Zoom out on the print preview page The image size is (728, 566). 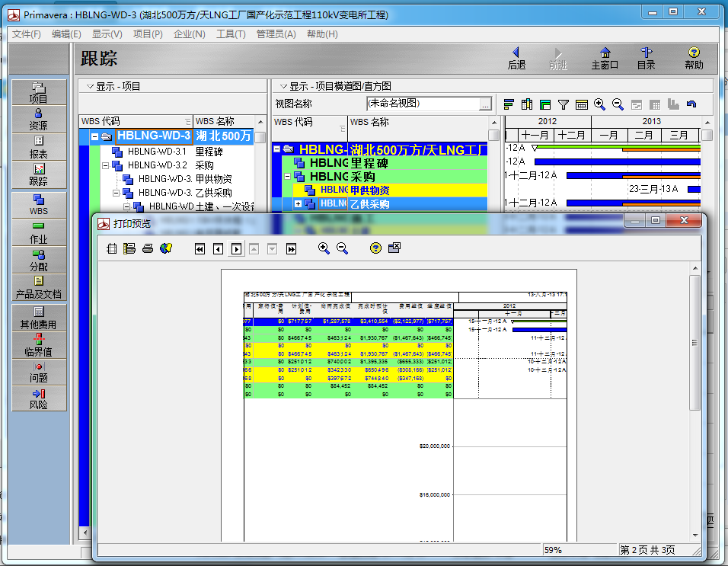pos(342,248)
